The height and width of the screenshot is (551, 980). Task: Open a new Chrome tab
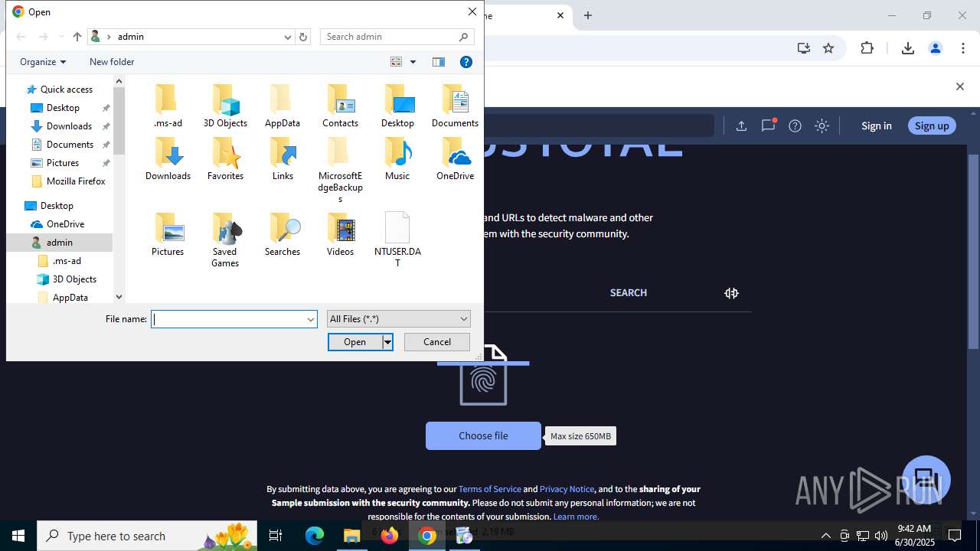pyautogui.click(x=588, y=15)
